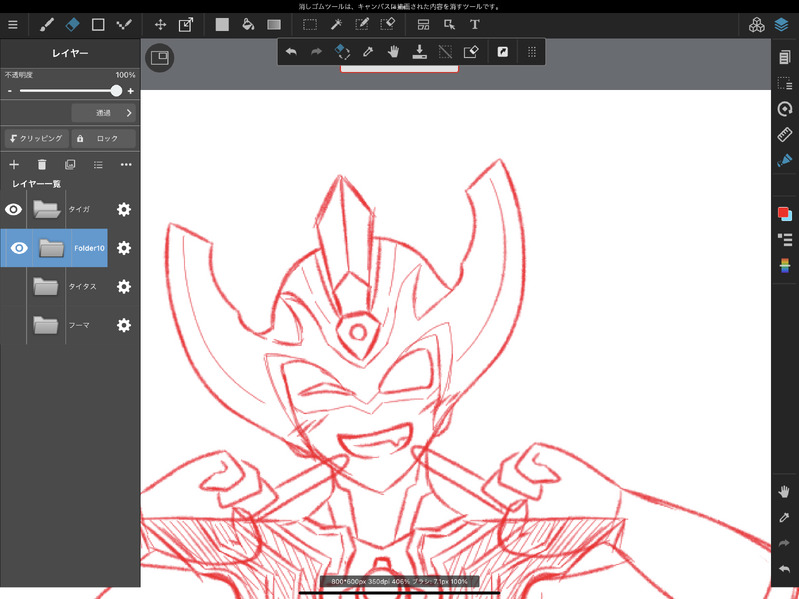Viewport: 799px width, 599px height.
Task: Clear layer with floating toolbar eraser-box icon
Action: (471, 51)
